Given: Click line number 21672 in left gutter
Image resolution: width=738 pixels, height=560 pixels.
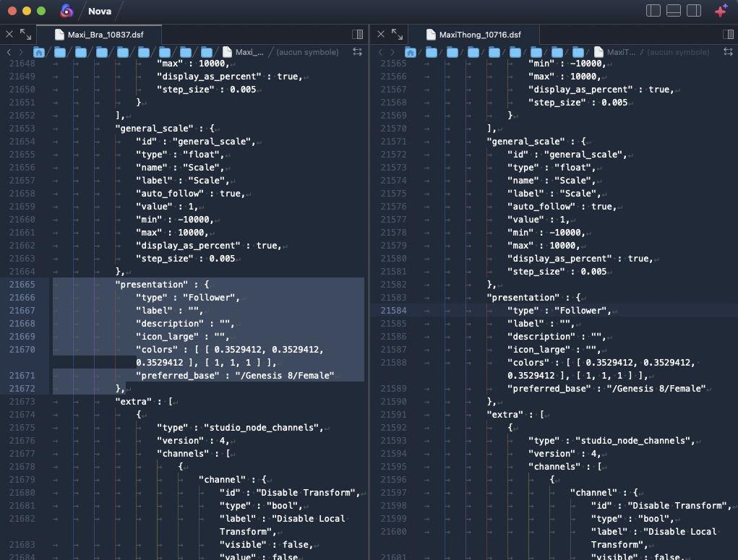Looking at the screenshot, I should click(x=22, y=388).
